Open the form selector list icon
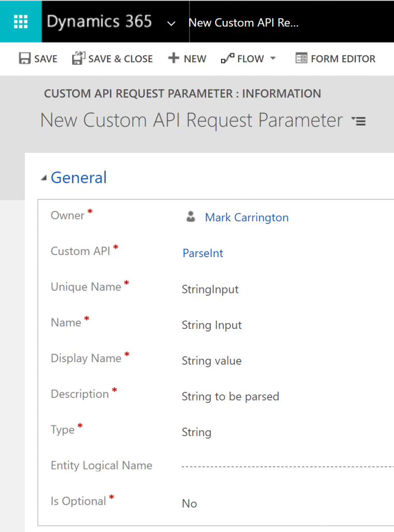This screenshot has width=394, height=532. tap(359, 121)
